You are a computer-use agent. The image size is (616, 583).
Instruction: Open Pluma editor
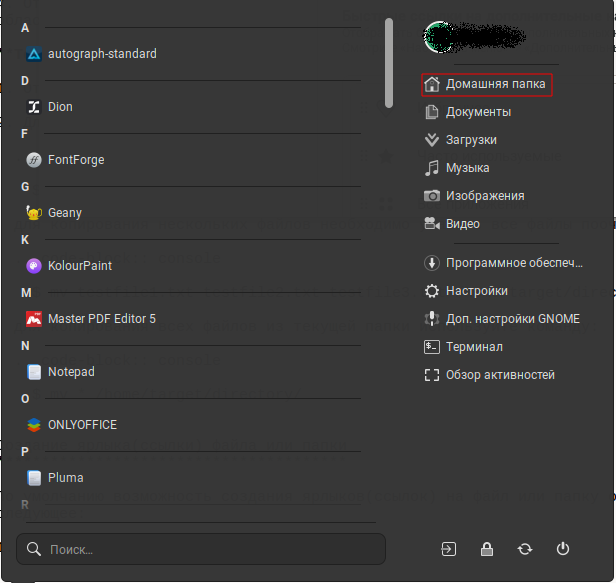[x=65, y=478]
